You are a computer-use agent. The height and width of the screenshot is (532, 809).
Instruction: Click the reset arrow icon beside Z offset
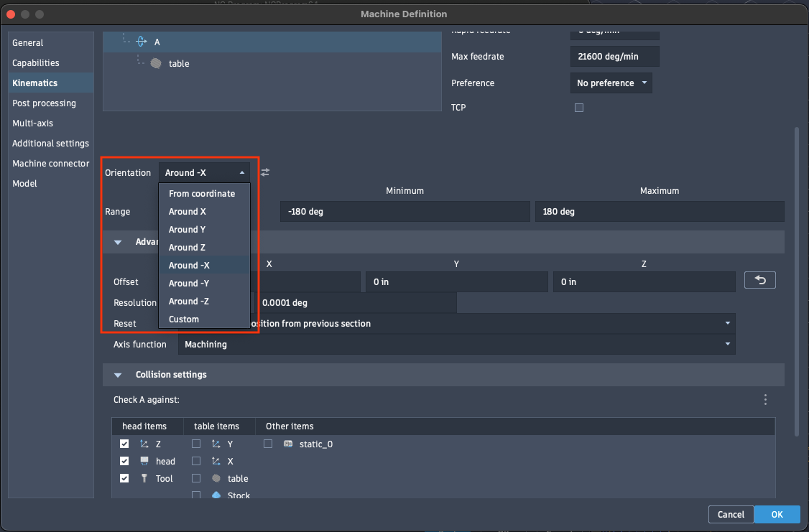(759, 279)
